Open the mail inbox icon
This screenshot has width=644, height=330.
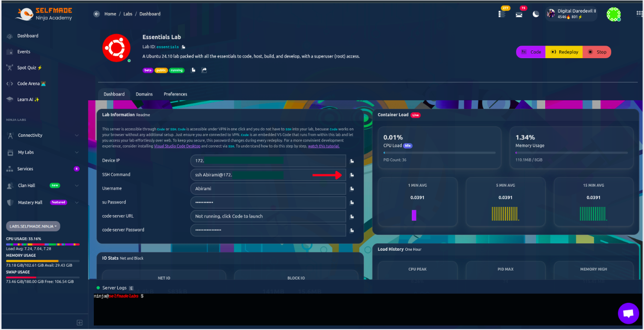[x=519, y=15]
